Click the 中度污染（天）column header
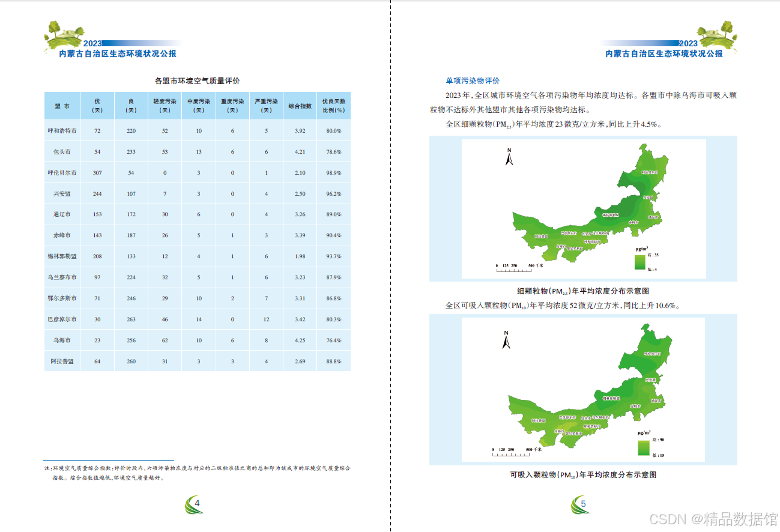780x532 pixels. click(199, 106)
